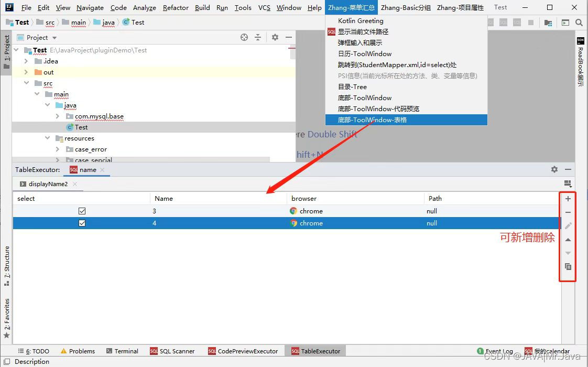Click the Test breadcrumb class at path end
The width and height of the screenshot is (588, 367).
[x=134, y=22]
